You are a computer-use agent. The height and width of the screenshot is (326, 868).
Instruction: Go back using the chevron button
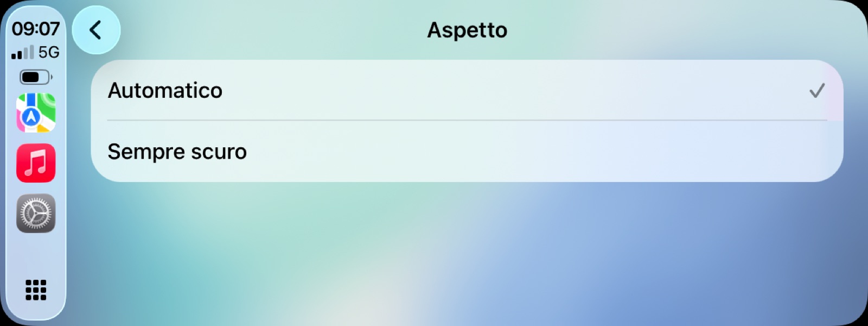96,30
